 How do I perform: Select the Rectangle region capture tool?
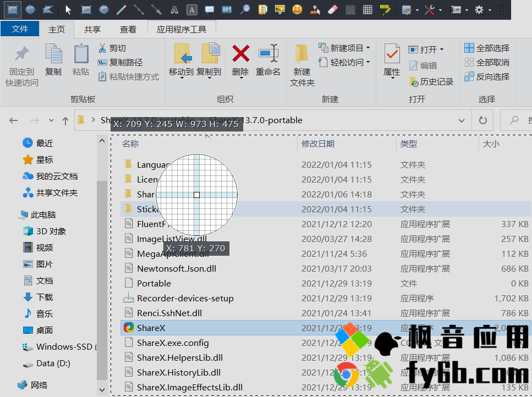[13, 9]
